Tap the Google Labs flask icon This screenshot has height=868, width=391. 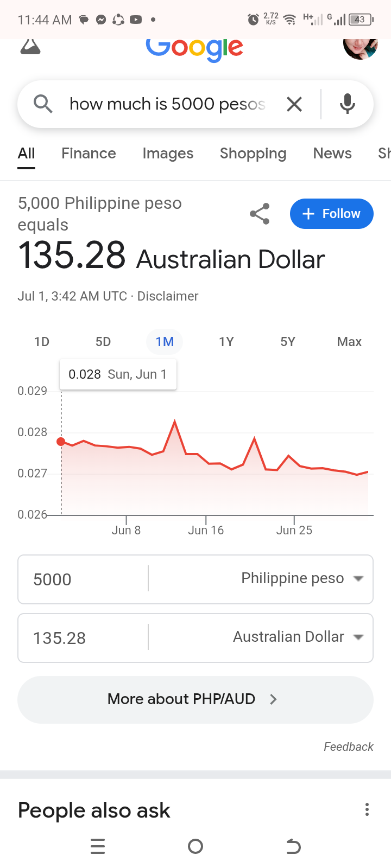click(x=30, y=47)
